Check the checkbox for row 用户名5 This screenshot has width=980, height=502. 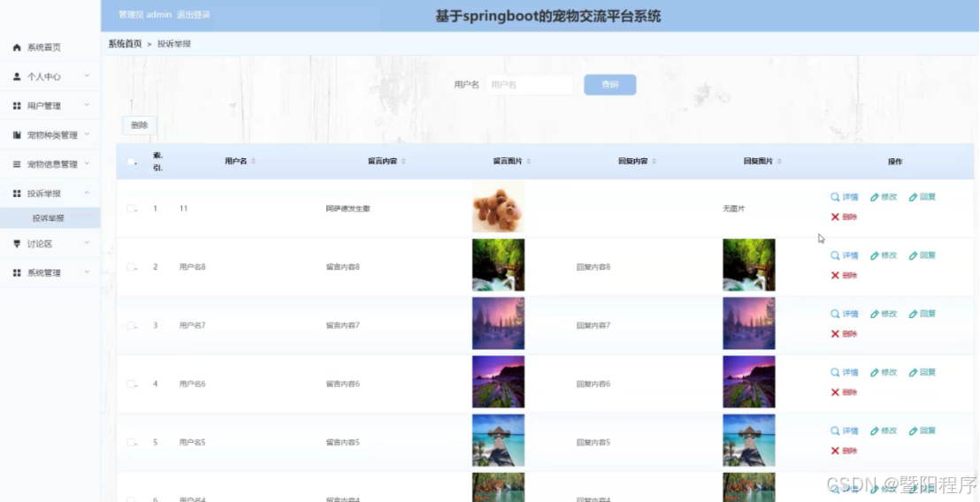click(x=131, y=442)
